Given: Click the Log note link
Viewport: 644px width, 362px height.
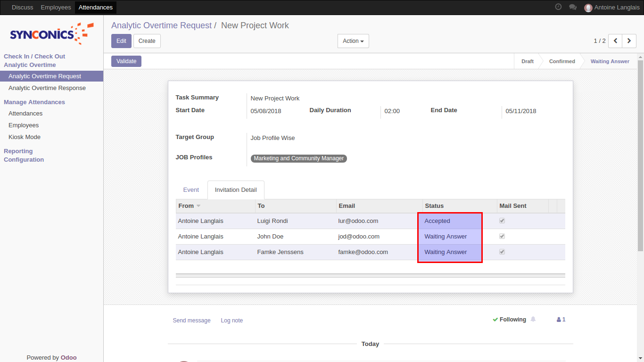Looking at the screenshot, I should point(231,321).
